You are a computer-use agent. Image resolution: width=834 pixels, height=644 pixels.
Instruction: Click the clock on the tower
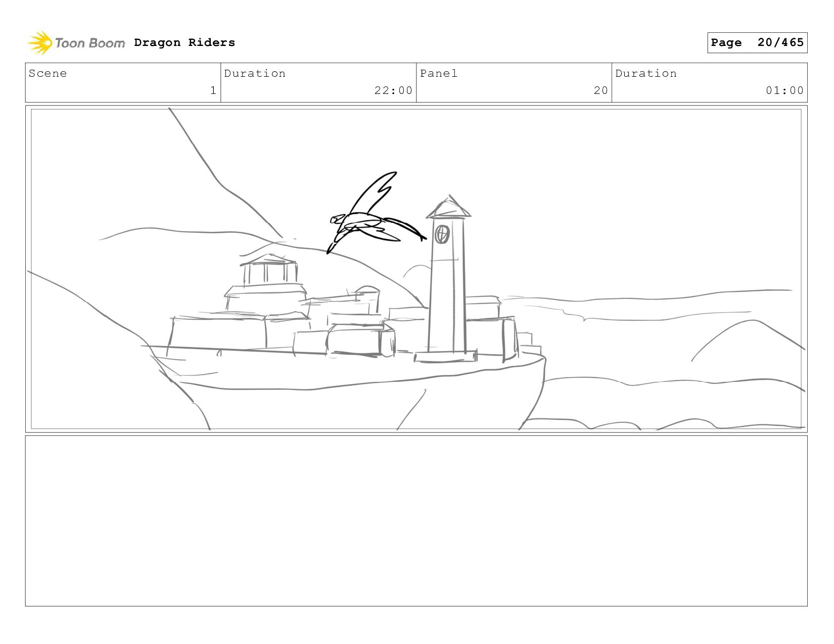point(442,234)
